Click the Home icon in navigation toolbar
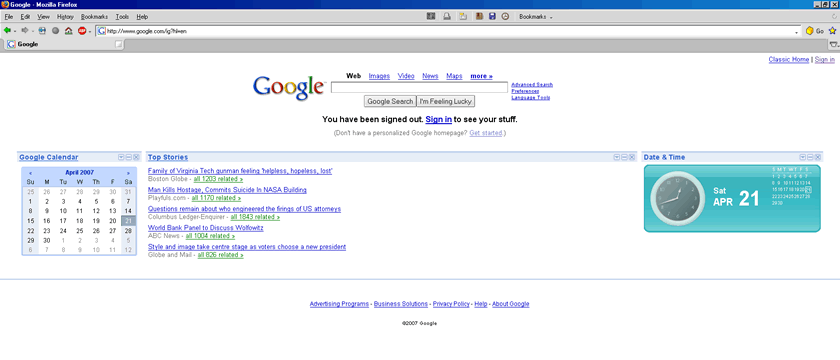840x360 pixels. coord(69,31)
